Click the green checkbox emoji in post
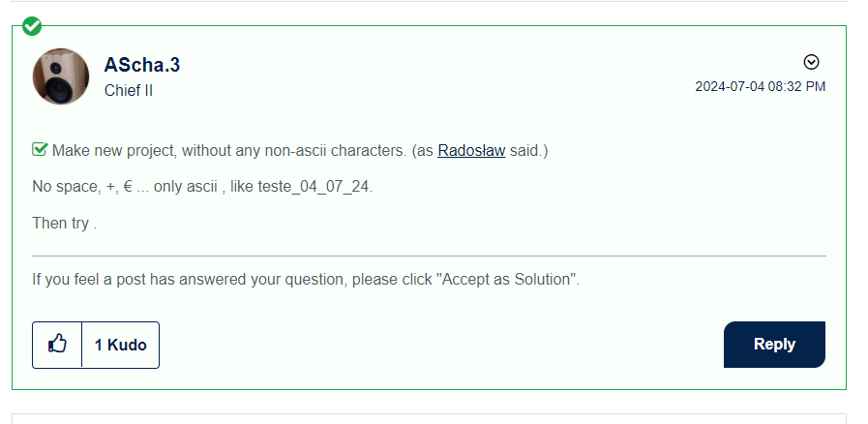868x424 pixels. pos(40,150)
